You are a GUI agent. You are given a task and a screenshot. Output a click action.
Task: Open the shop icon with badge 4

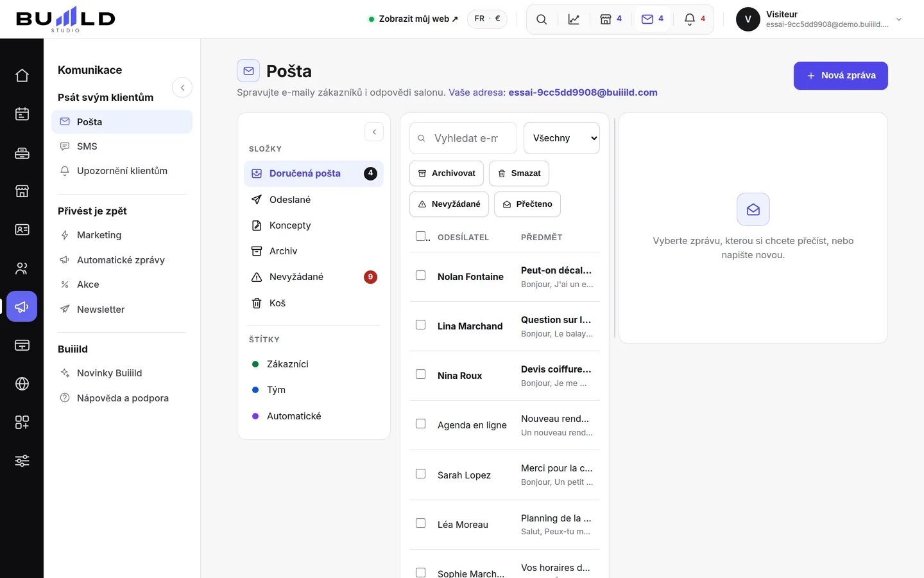[x=611, y=19]
